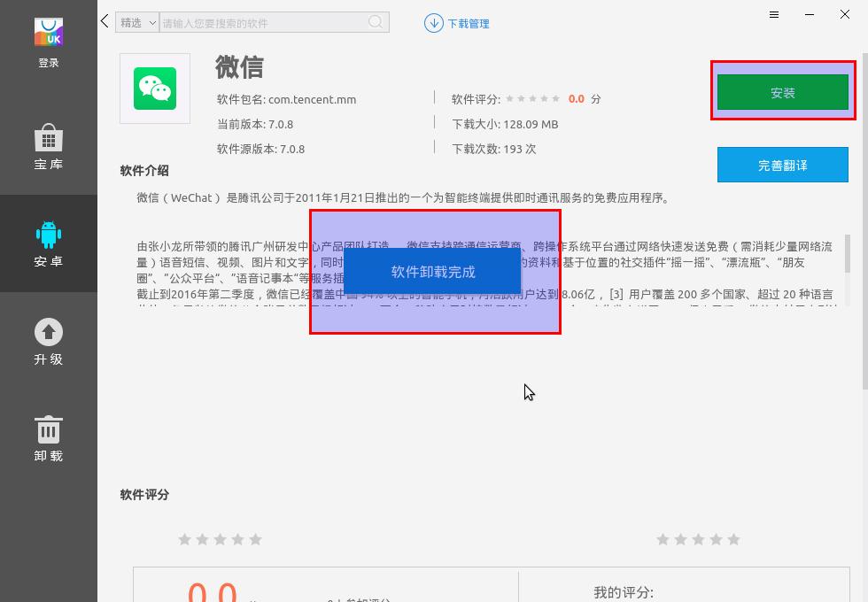Click the 下载次数: 193 次 text
This screenshot has width=868, height=602.
pos(494,149)
